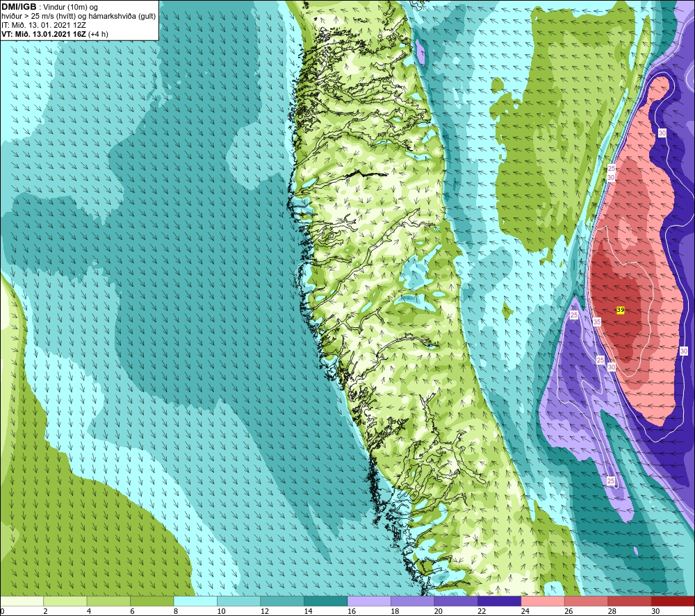This screenshot has height=616, width=695.
Task: Click the yellow 39 maximum gust label
Action: [x=621, y=310]
